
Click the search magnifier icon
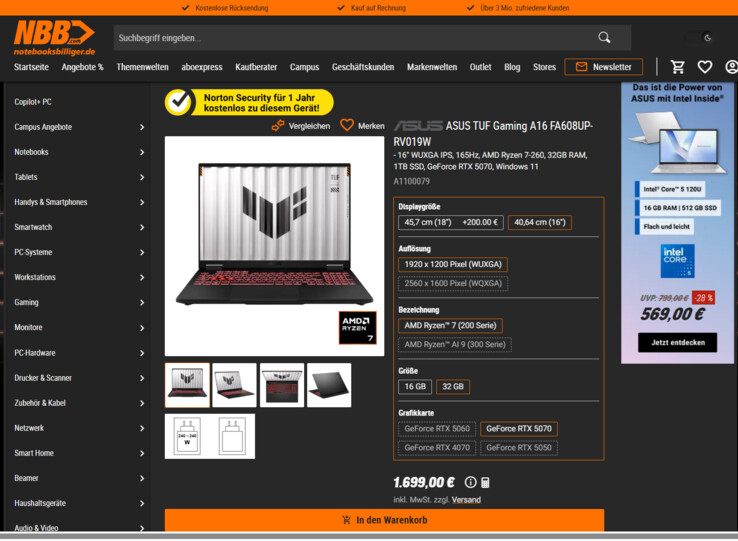[x=604, y=38]
